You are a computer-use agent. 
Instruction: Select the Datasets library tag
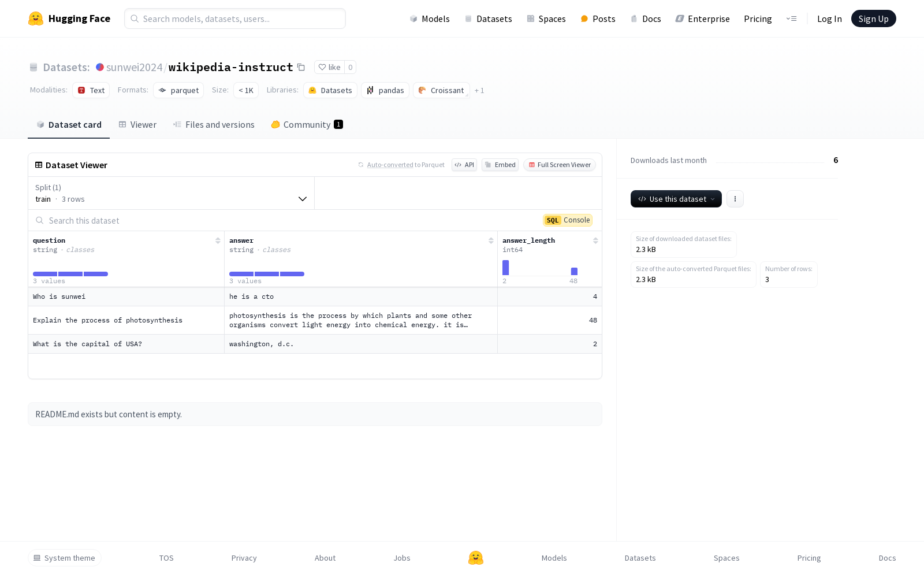pyautogui.click(x=330, y=90)
